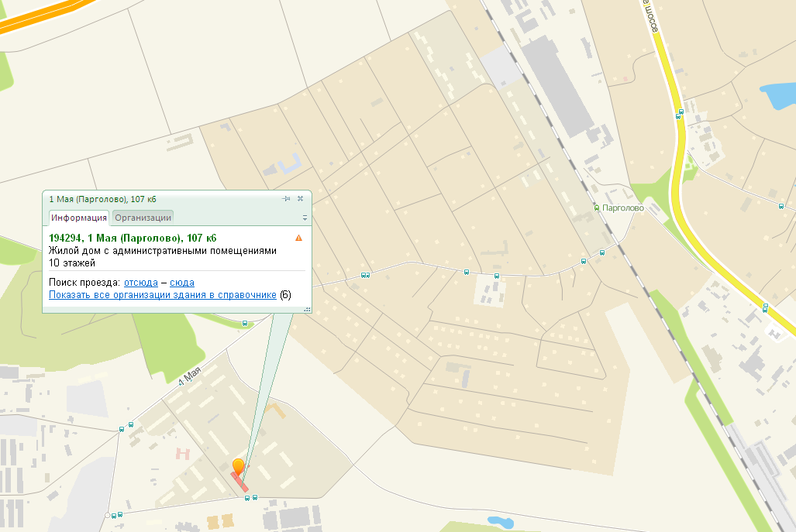The height and width of the screenshot is (532, 796).
Task: Pin the address info popup
Action: point(286,199)
